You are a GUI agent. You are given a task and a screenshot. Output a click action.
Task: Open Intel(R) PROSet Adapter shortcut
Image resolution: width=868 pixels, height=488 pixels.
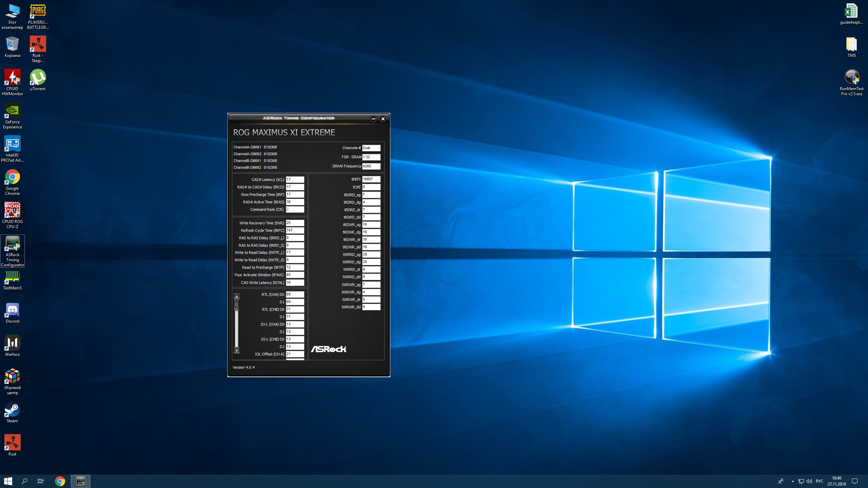13,149
